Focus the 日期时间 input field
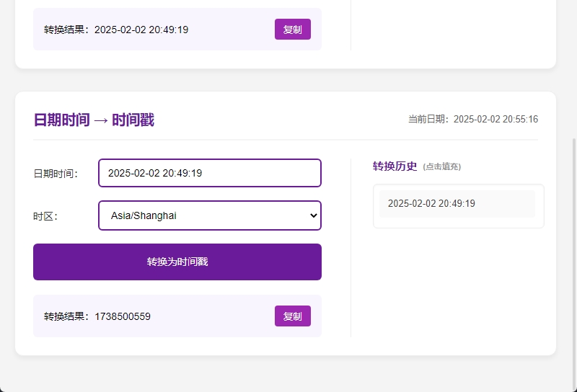Screen dimensions: 577x392 point(210,173)
